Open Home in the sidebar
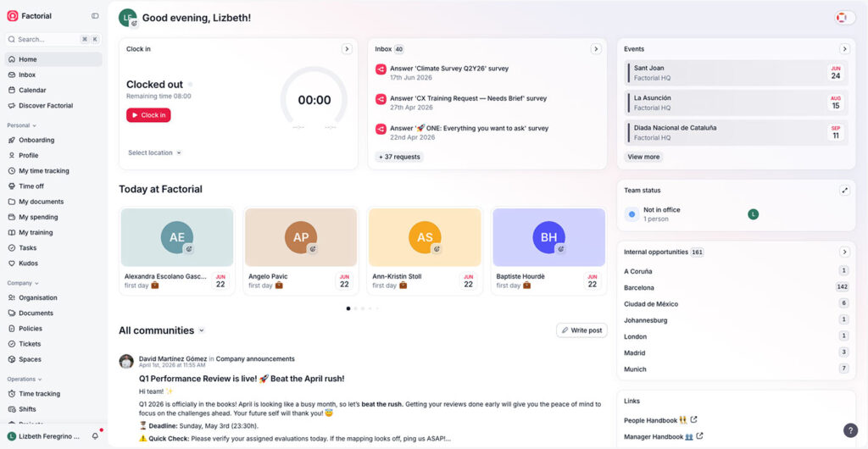This screenshot has width=868, height=449. pos(53,59)
